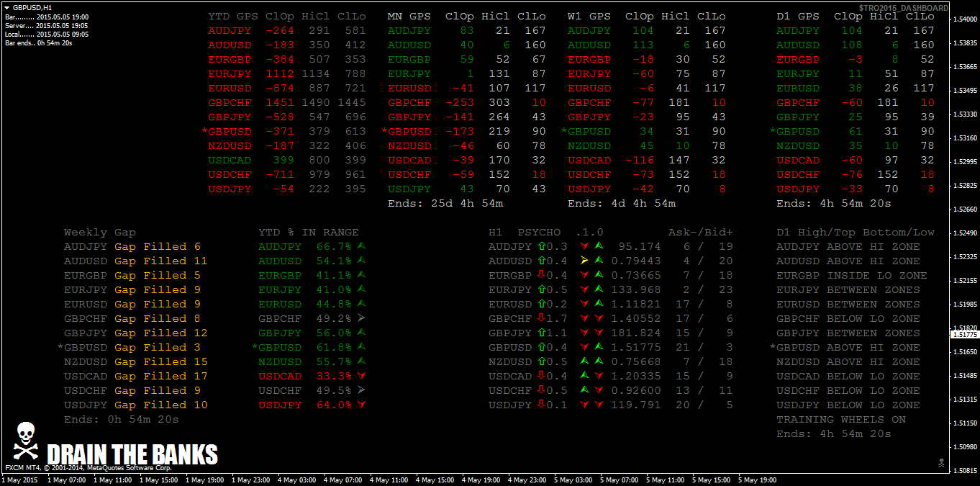Click 'GBPJPY BETWEEN ZONES' row
Viewport: 980px width, 486px height.
tap(848, 333)
